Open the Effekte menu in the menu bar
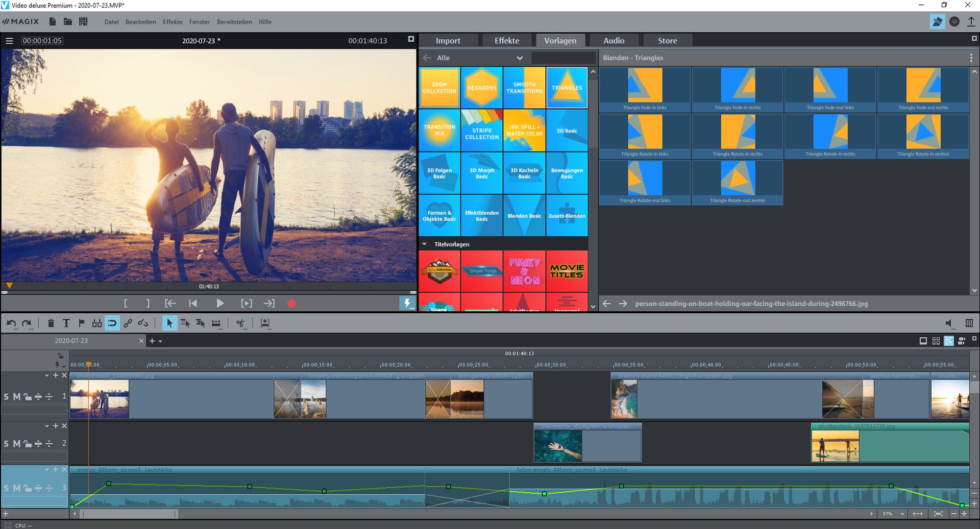 tap(172, 22)
